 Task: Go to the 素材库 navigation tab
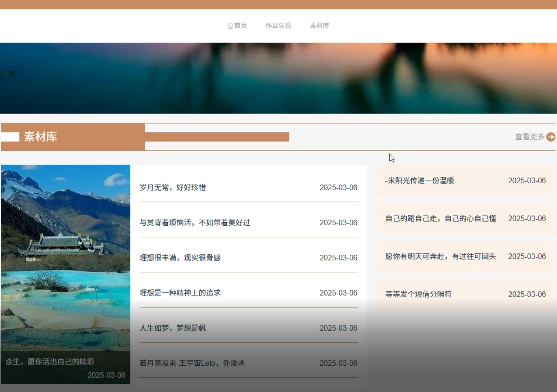[x=319, y=26]
